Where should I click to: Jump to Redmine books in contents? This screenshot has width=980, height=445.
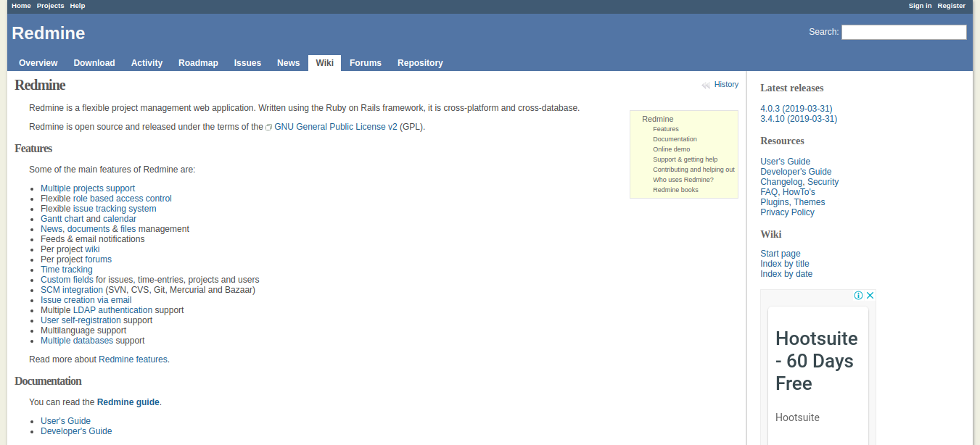[x=675, y=190]
